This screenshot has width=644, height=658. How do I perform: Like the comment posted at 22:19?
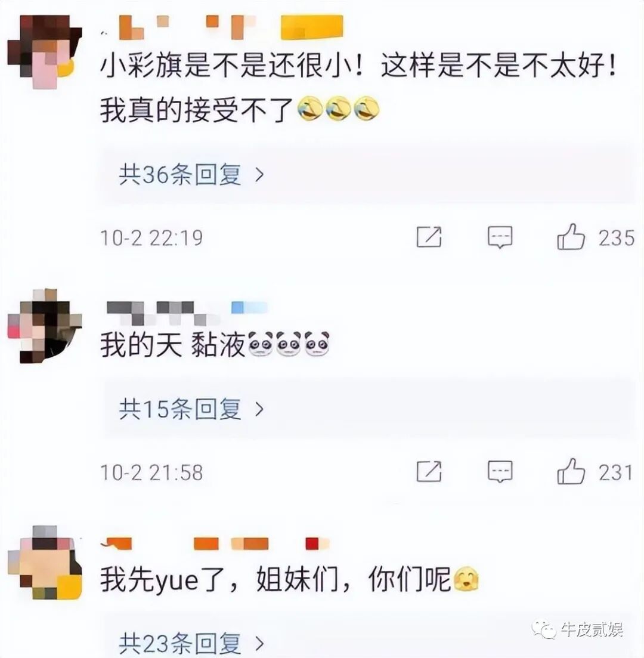pos(571,237)
